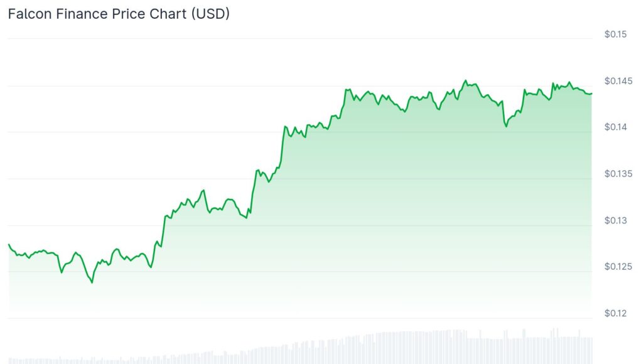Click the rightmost end of the green price line
This screenshot has width=641, height=364.
click(x=591, y=94)
